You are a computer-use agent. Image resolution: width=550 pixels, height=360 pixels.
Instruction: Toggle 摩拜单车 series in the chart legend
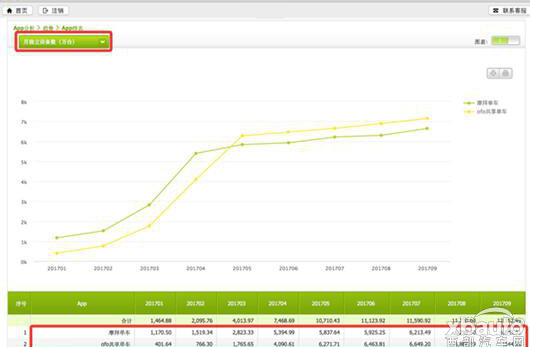481,103
